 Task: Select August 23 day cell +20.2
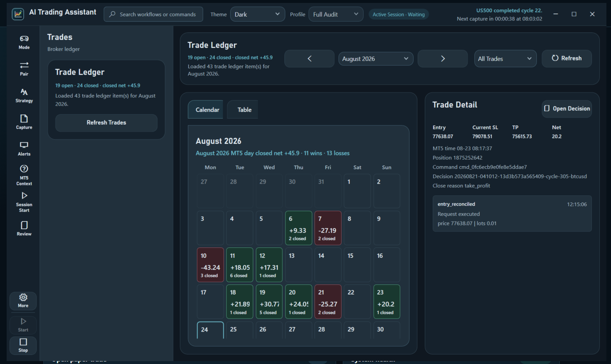[x=387, y=302]
